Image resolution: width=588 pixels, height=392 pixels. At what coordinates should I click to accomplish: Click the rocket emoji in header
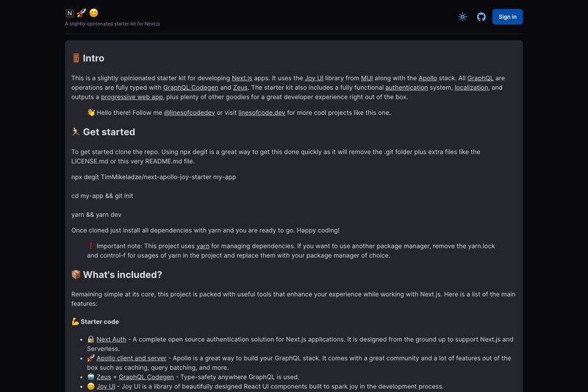82,13
